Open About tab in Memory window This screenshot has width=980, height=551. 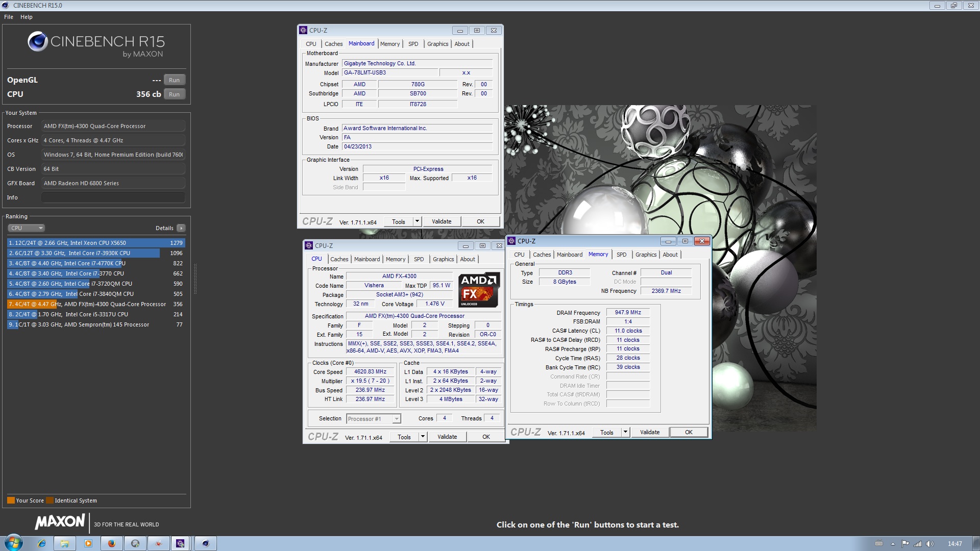point(670,255)
